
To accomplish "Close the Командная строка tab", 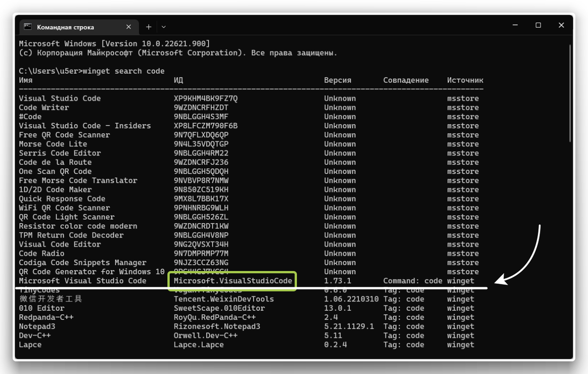I will point(129,27).
